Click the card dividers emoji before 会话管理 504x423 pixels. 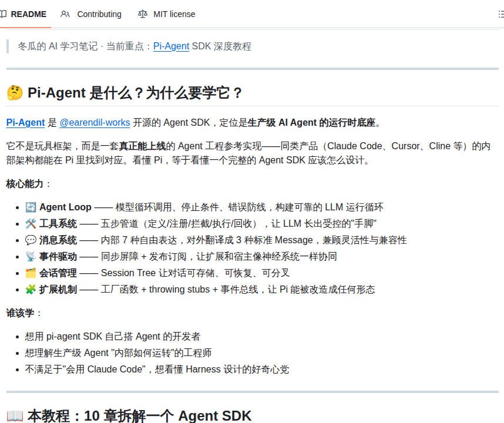pyautogui.click(x=31, y=273)
